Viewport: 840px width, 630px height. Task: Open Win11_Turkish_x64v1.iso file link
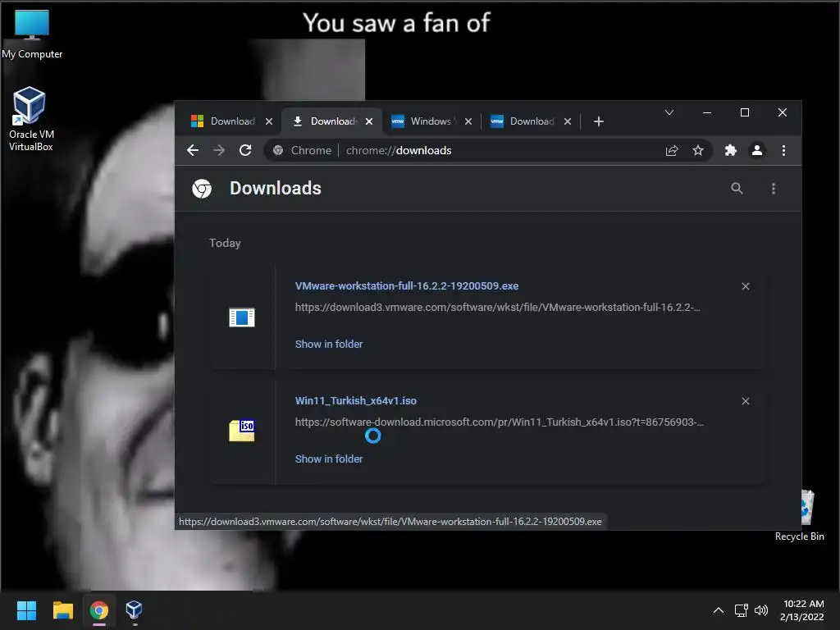tap(356, 400)
